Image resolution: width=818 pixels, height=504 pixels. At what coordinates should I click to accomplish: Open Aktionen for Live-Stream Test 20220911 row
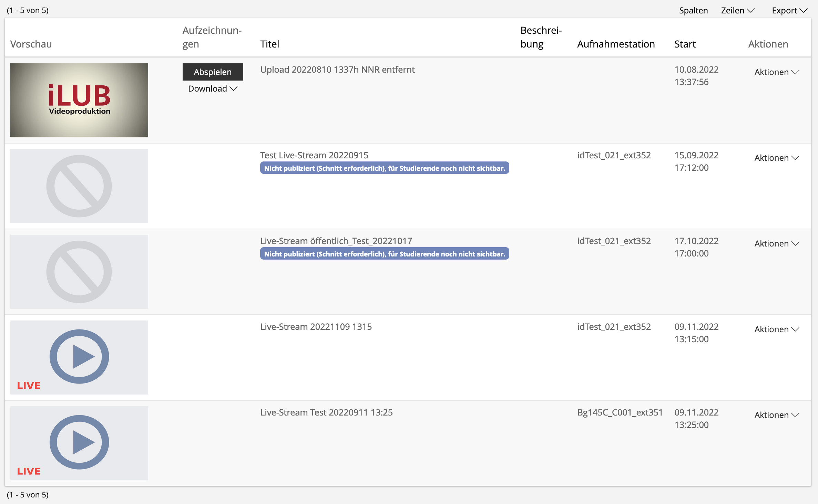click(776, 415)
